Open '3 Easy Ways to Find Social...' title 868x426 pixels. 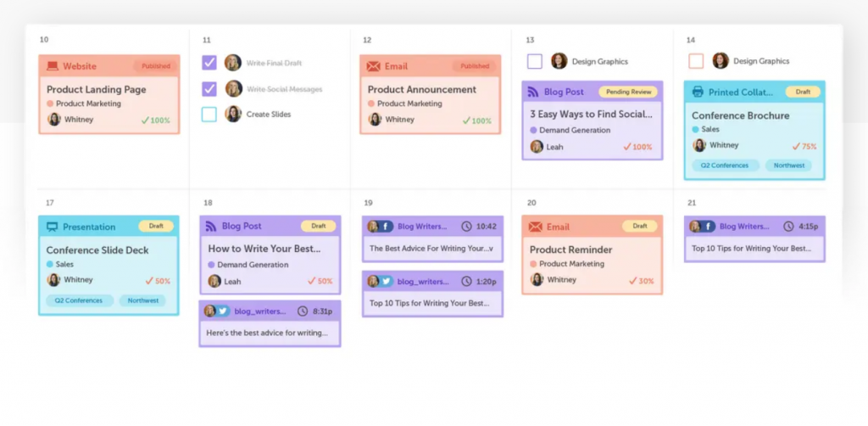click(591, 114)
